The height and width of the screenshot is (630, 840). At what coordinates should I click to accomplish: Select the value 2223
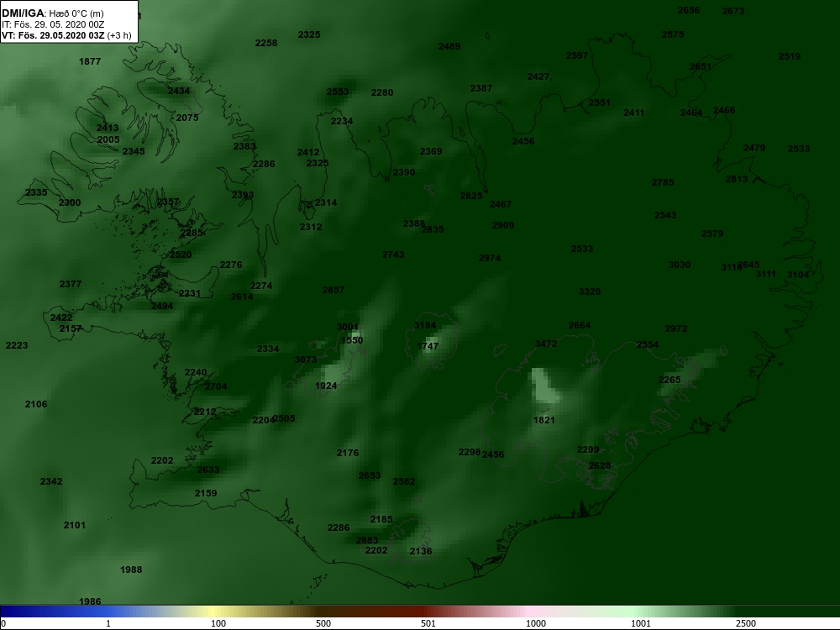[17, 346]
